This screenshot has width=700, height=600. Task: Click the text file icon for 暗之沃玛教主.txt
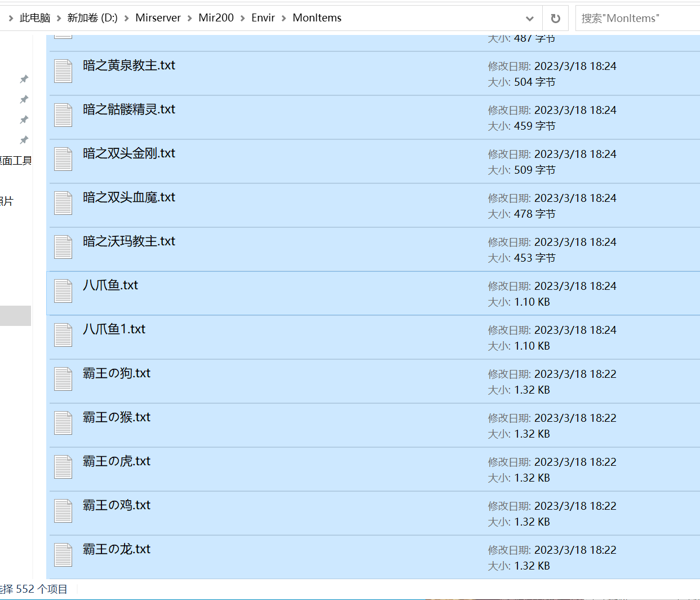(63, 247)
